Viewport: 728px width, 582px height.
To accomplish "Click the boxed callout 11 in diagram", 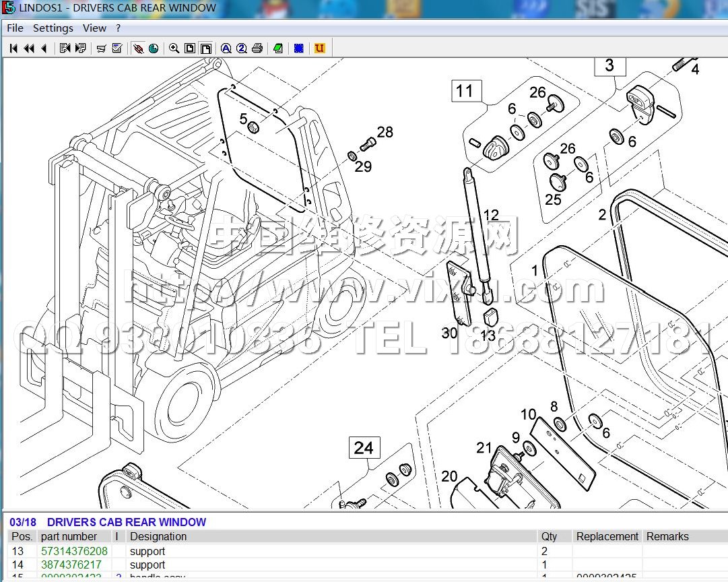I will [465, 91].
